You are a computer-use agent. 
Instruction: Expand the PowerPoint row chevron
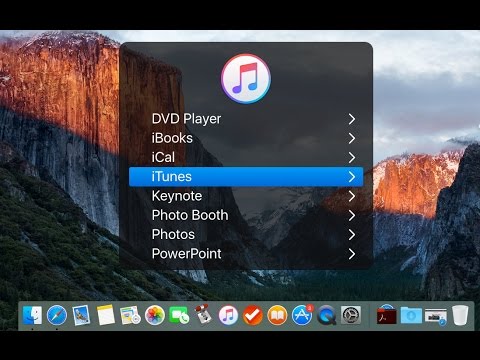point(352,254)
